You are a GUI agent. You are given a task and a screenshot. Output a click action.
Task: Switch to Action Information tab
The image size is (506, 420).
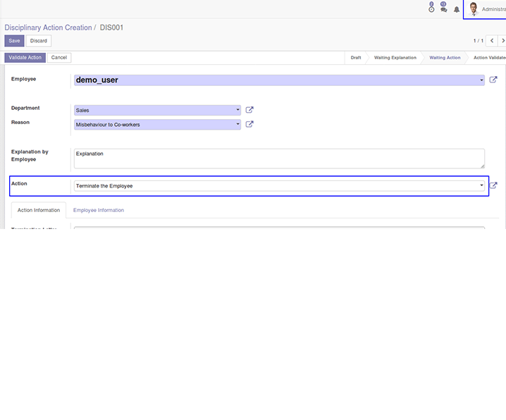pyautogui.click(x=39, y=210)
